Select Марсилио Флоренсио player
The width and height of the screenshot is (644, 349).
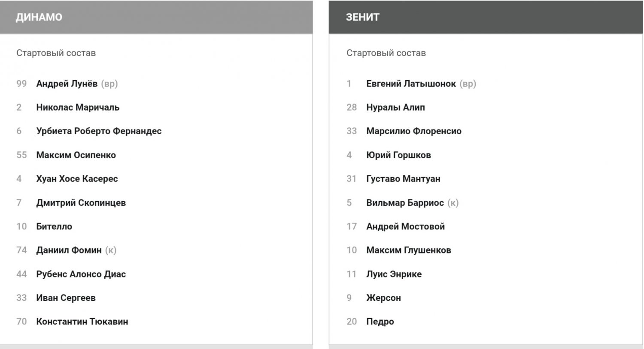click(414, 131)
